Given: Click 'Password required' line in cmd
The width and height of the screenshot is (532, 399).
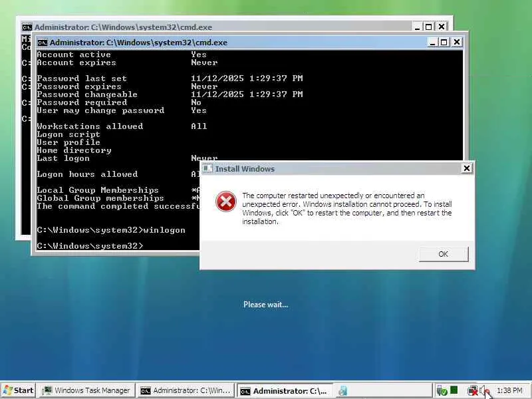Looking at the screenshot, I should pyautogui.click(x=119, y=102).
